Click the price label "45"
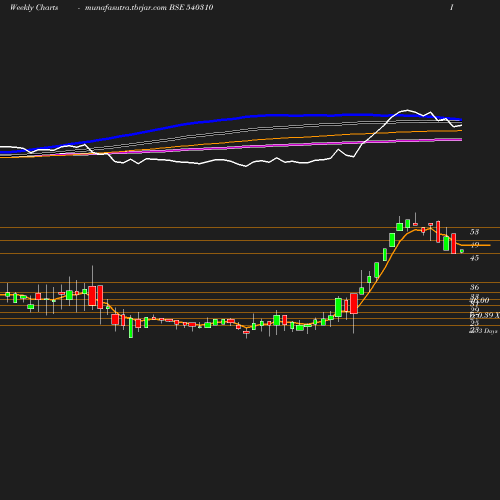This screenshot has height=500, width=500. pos(474,258)
